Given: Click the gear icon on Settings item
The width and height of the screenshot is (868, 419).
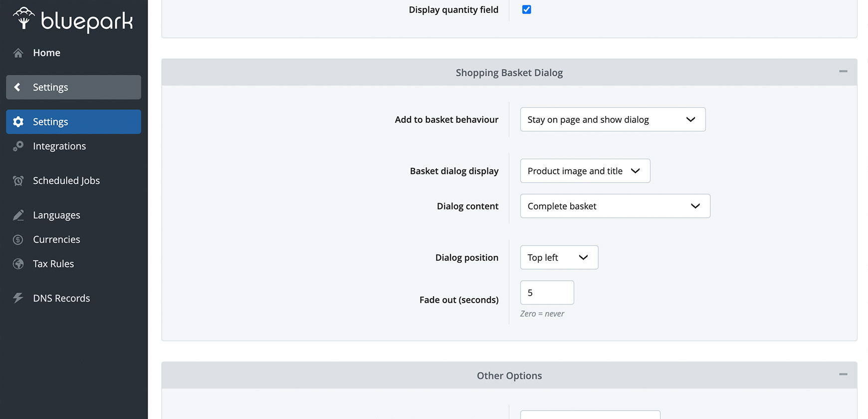Looking at the screenshot, I should coord(18,122).
